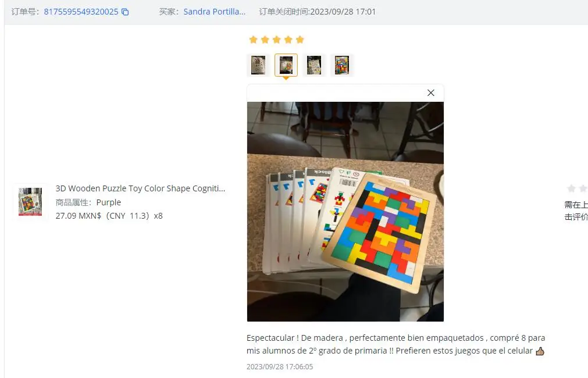Click the partially visible 需在上 text at right
The image size is (588, 378).
click(576, 205)
